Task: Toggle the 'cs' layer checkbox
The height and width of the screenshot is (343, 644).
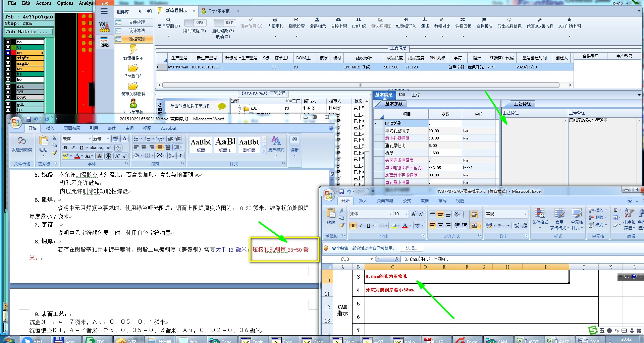Action: [8, 53]
